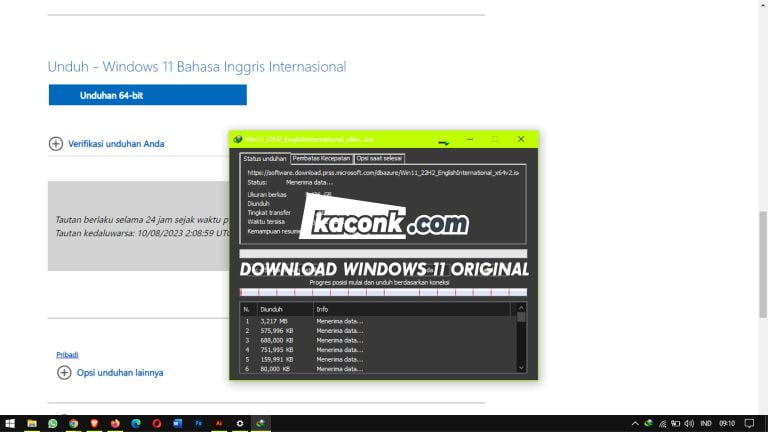
Task: Sort by the Diunduh column header
Action: coord(285,310)
